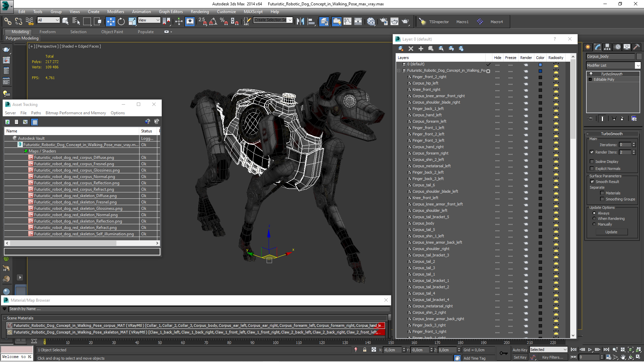Open the Hierarchy command panel tab
Screen dimensions: 644x362
click(607, 47)
